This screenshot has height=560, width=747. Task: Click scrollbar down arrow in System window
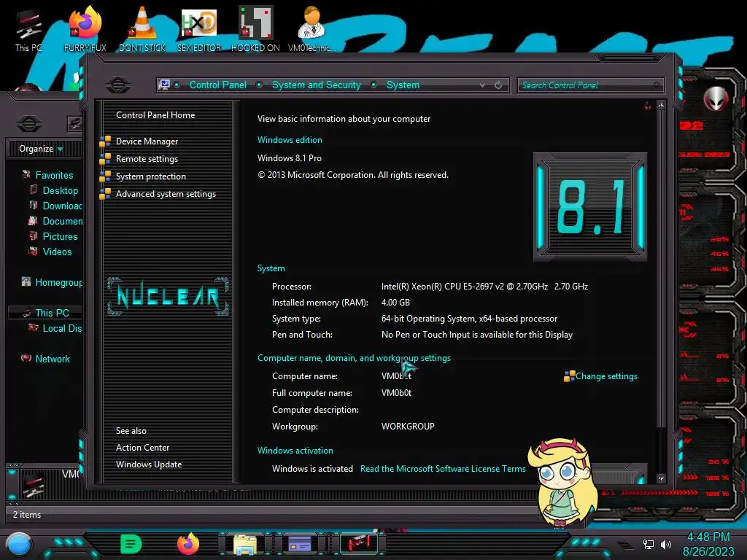661,478
